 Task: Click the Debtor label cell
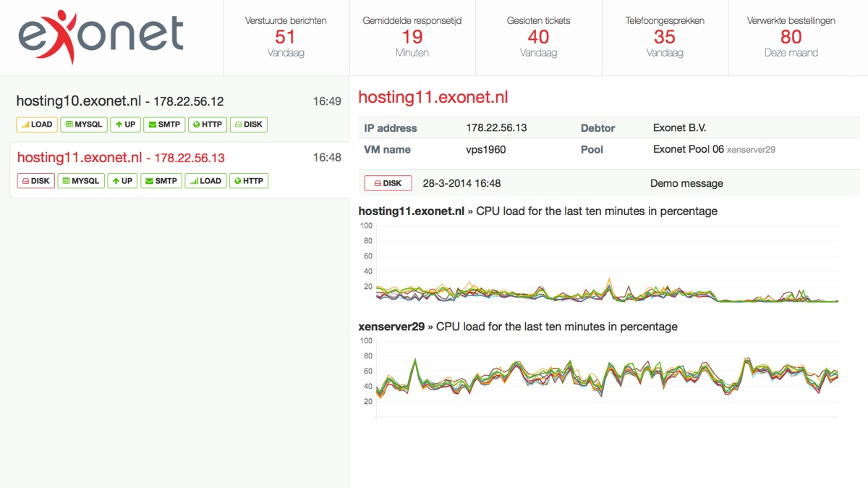597,128
